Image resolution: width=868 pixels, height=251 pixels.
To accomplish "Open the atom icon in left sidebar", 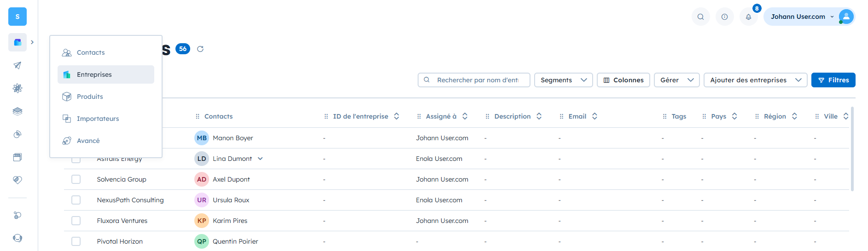I will (x=17, y=88).
